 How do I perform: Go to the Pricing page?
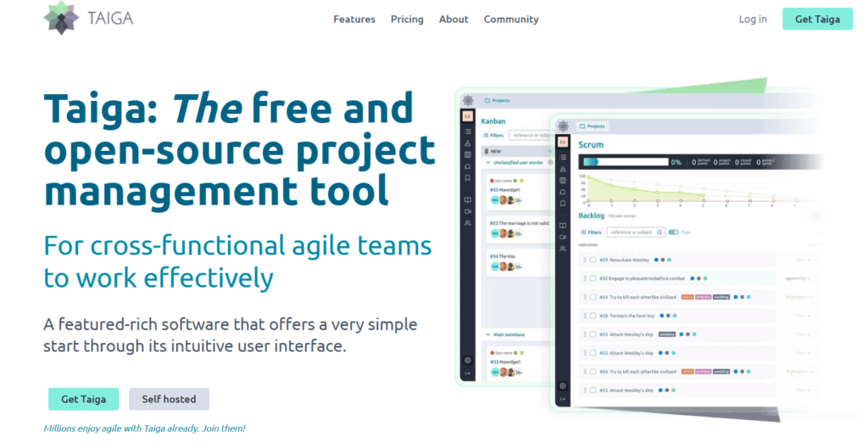(407, 19)
